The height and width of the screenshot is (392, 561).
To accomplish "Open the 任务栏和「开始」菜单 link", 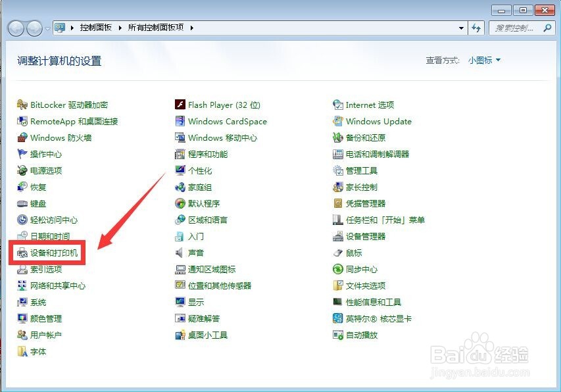I will [x=385, y=220].
